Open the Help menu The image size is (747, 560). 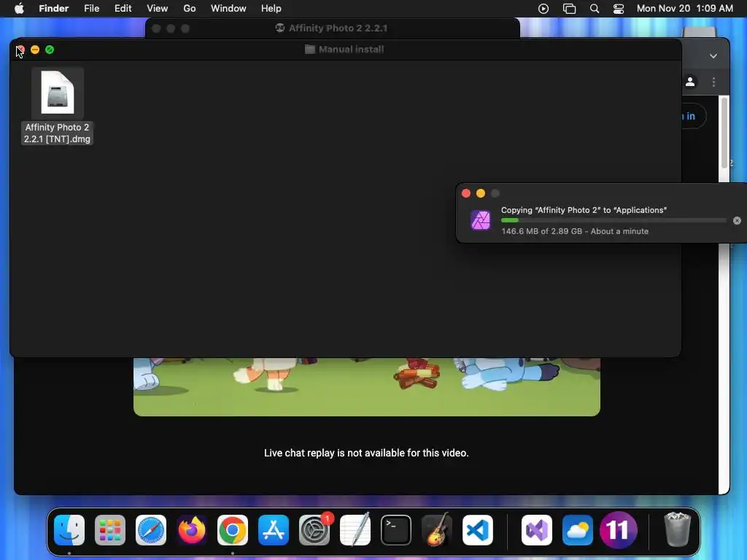[271, 9]
